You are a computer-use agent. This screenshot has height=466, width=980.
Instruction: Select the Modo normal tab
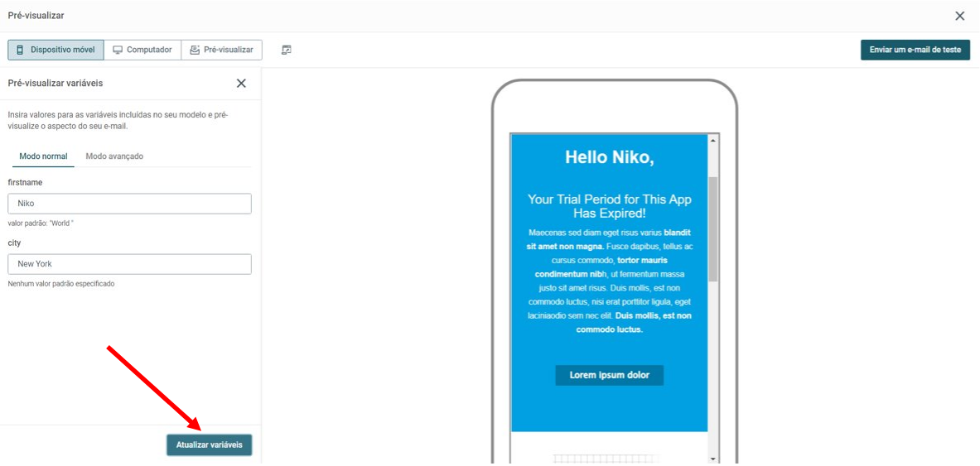point(43,156)
